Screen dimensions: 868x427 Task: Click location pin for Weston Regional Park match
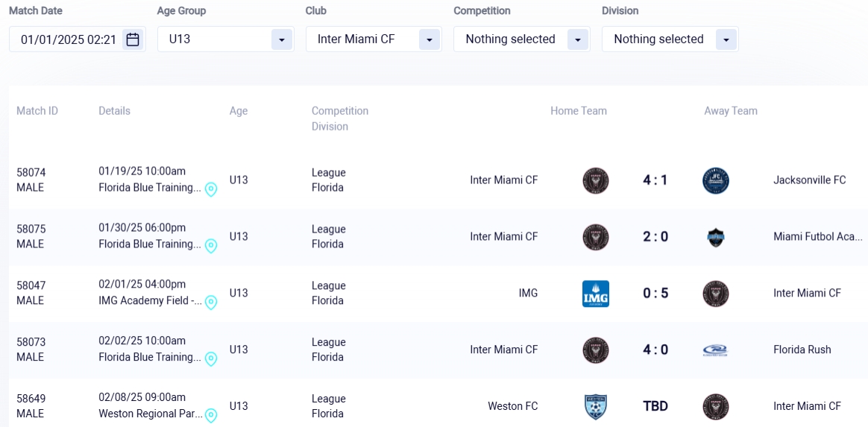(x=211, y=416)
